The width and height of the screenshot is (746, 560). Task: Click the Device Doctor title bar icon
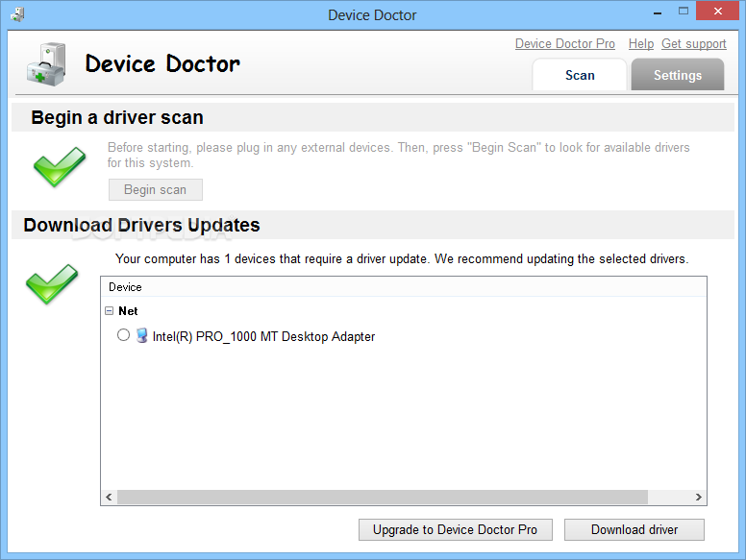(18, 14)
